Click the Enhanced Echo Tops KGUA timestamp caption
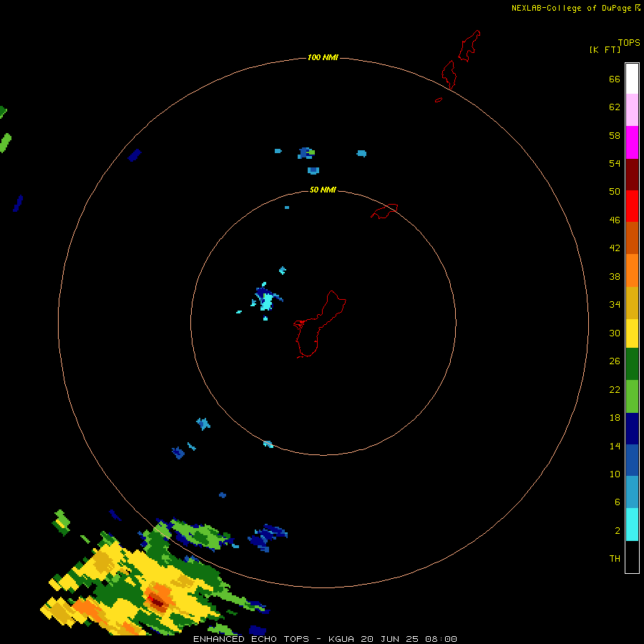644x644 pixels. tap(325, 639)
